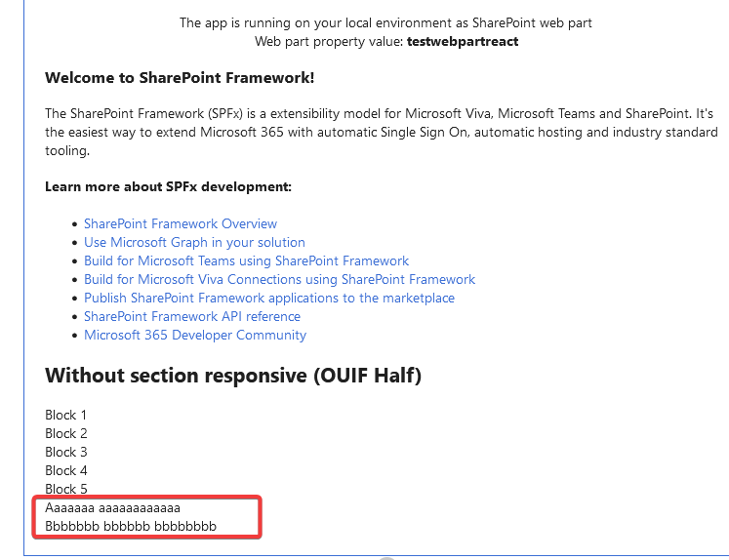Open Publish SharePoint Framework applications to marketplace link
729x560 pixels.
[269, 298]
